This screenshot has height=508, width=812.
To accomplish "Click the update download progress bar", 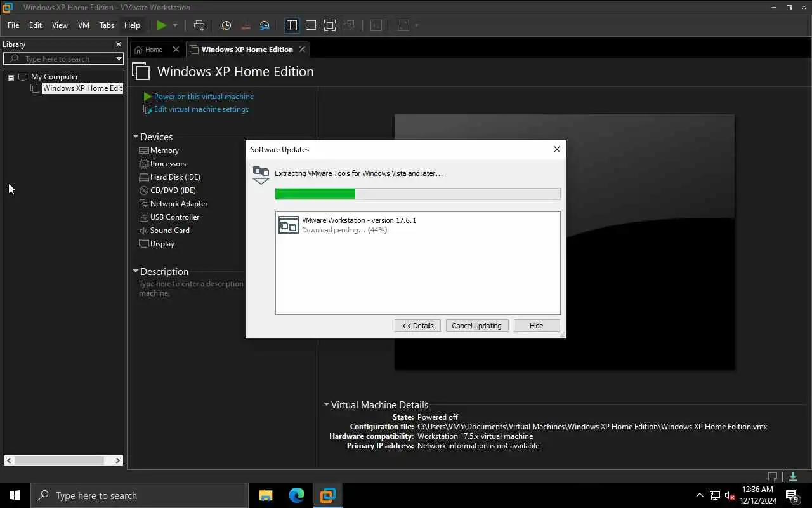I will (x=418, y=194).
